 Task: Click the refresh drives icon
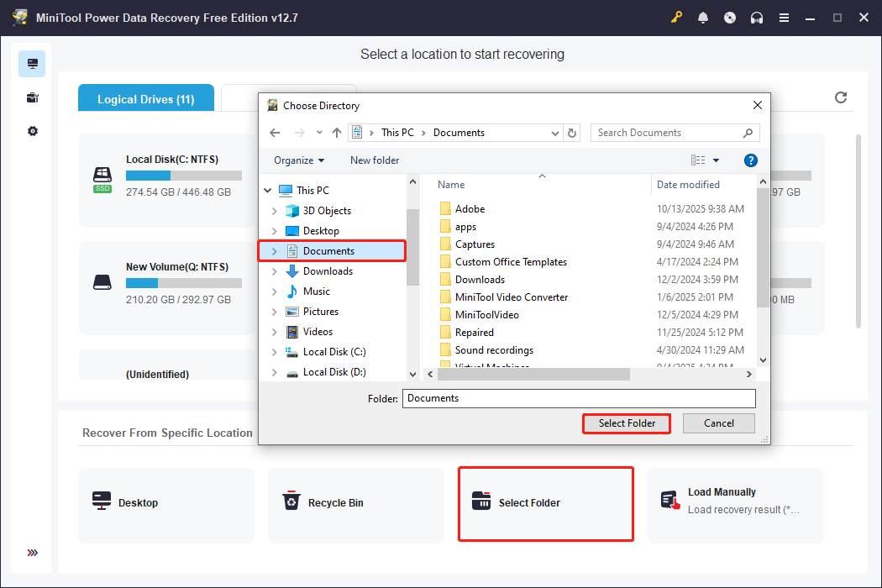click(841, 97)
